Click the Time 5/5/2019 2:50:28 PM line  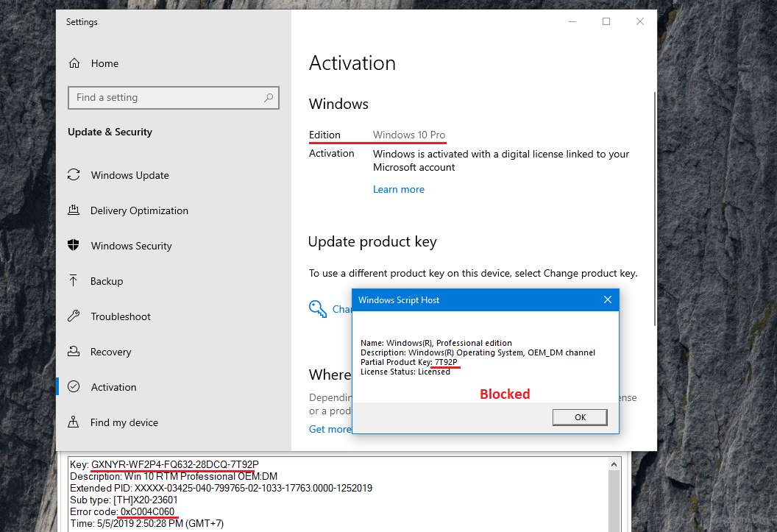click(x=146, y=524)
